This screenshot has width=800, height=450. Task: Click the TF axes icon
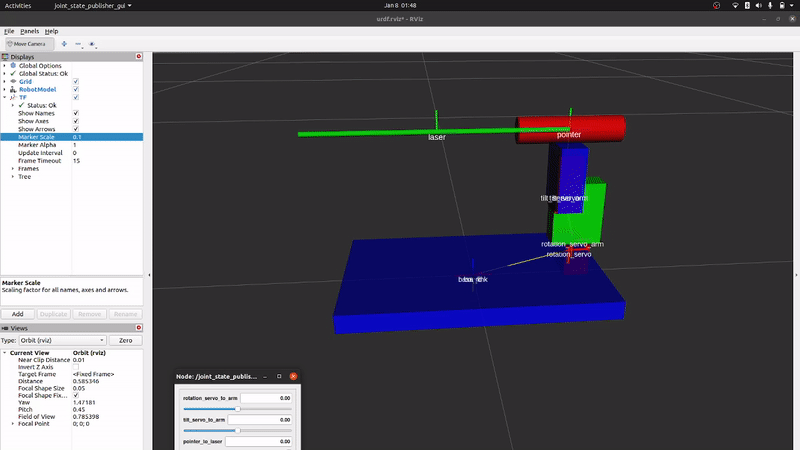point(13,97)
